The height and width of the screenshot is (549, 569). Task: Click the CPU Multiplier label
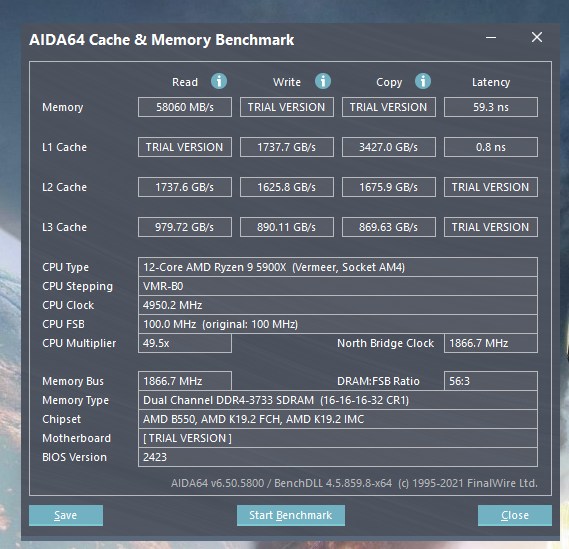click(79, 343)
